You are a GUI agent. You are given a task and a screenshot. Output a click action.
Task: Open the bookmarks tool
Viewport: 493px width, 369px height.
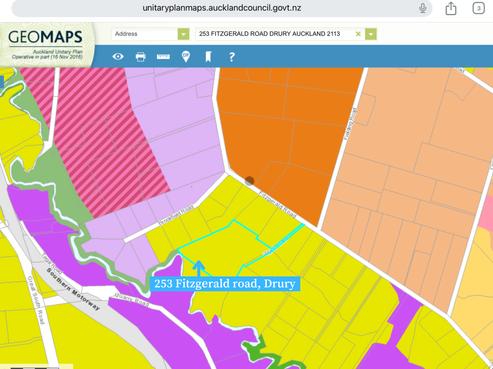208,57
